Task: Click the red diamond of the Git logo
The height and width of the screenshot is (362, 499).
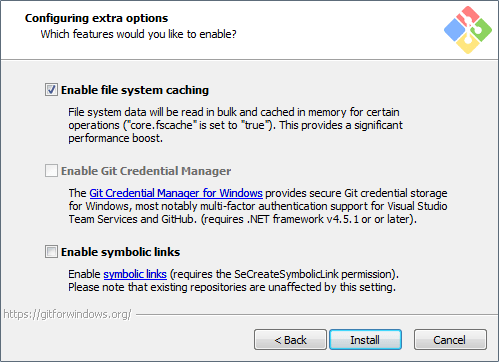Action: 468,16
